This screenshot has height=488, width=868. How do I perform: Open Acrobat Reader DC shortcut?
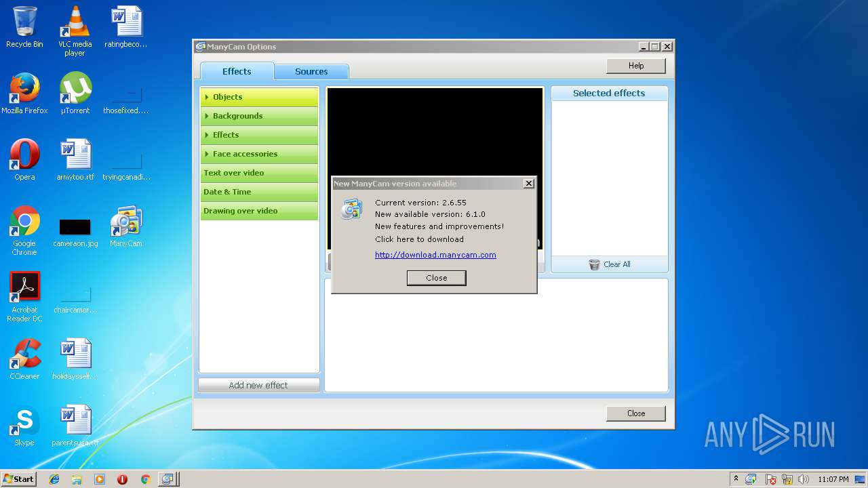coord(24,298)
